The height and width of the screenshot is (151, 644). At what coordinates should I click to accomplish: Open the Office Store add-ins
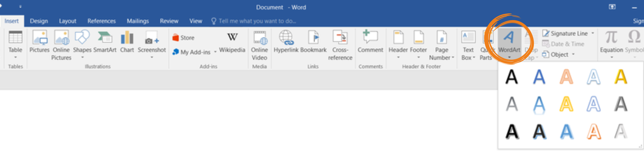coord(183,37)
